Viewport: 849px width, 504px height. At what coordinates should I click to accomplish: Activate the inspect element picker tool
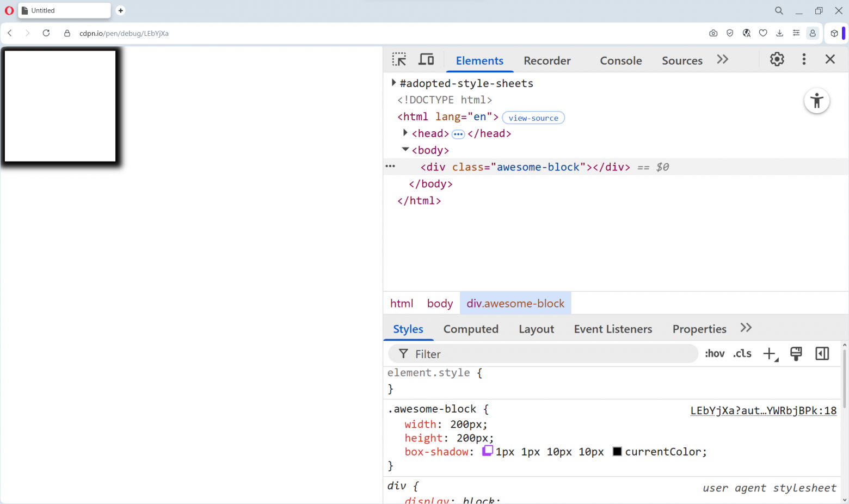(399, 59)
